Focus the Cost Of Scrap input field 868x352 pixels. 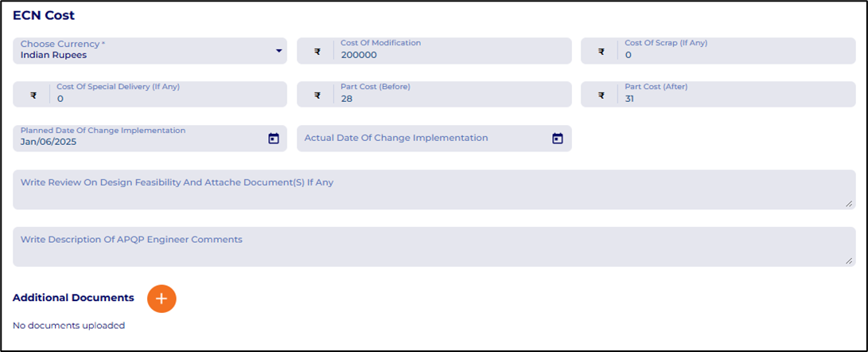(716, 56)
